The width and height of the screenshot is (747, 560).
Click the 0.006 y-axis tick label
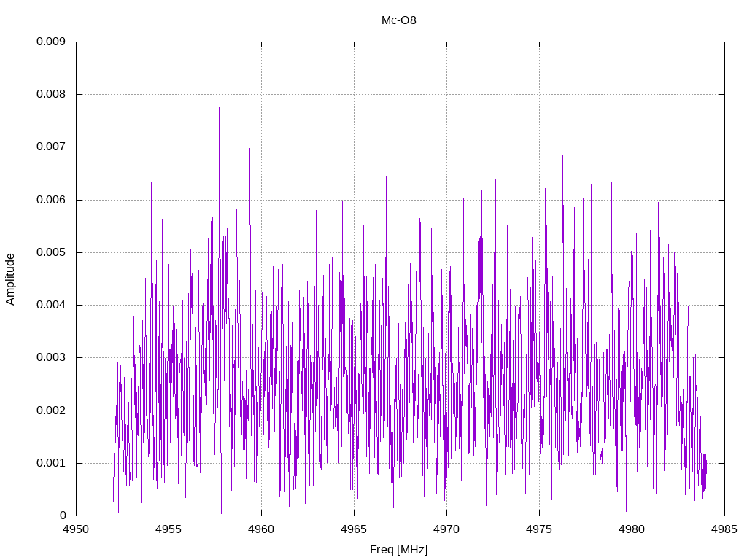tap(51, 200)
